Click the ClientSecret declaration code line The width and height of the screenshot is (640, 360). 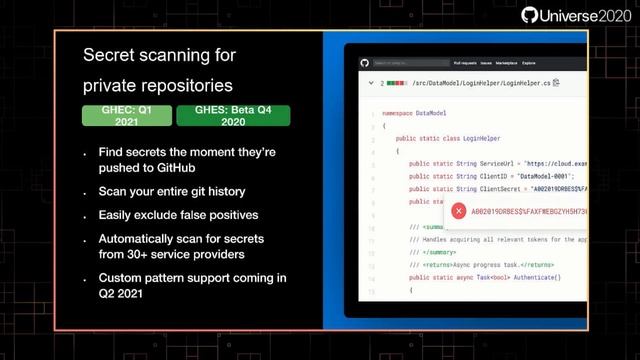(x=498, y=189)
